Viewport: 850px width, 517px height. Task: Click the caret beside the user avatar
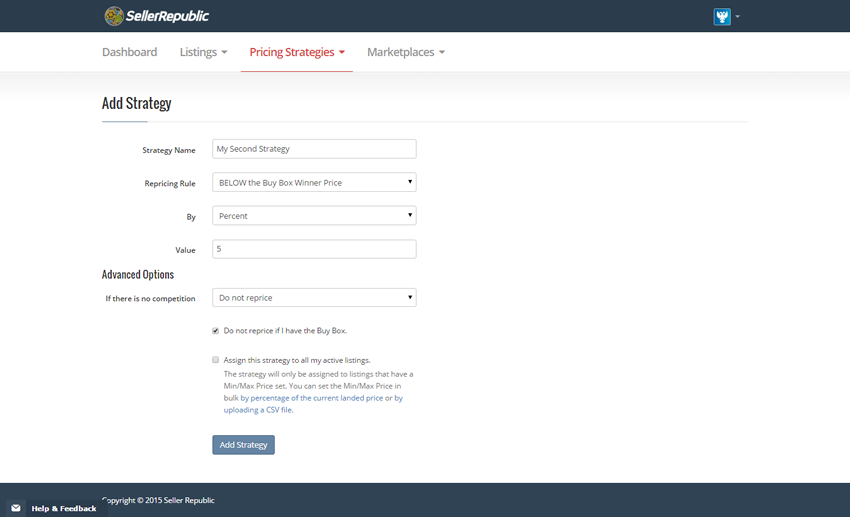pyautogui.click(x=737, y=16)
